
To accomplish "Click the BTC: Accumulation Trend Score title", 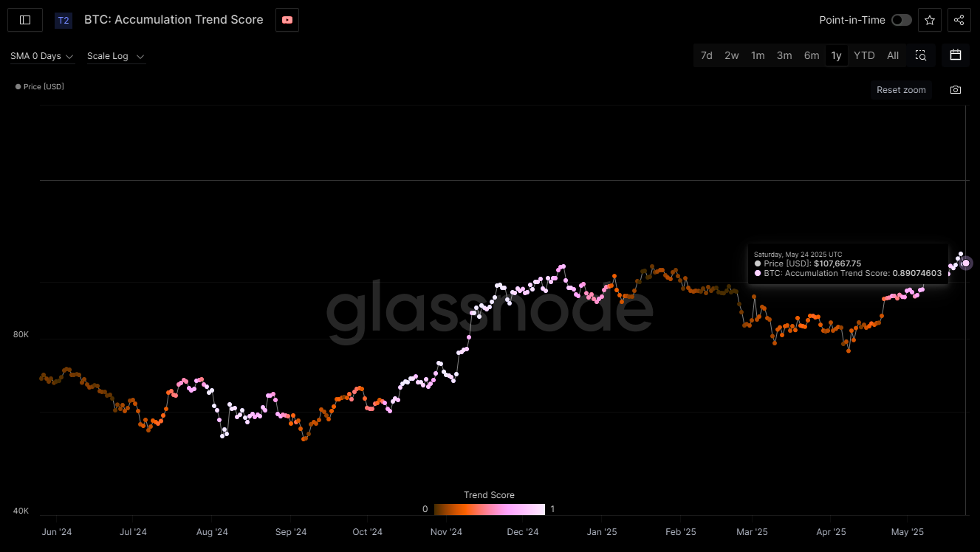I will pos(174,20).
